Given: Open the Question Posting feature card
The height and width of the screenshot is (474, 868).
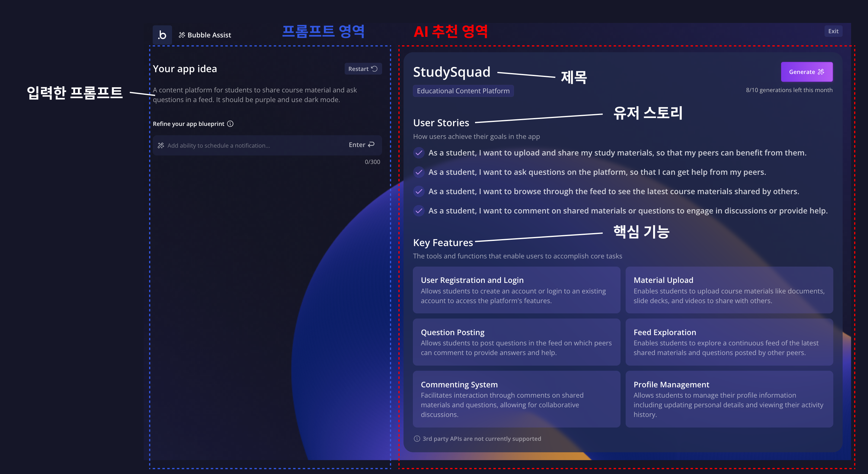Looking at the screenshot, I should pyautogui.click(x=516, y=342).
